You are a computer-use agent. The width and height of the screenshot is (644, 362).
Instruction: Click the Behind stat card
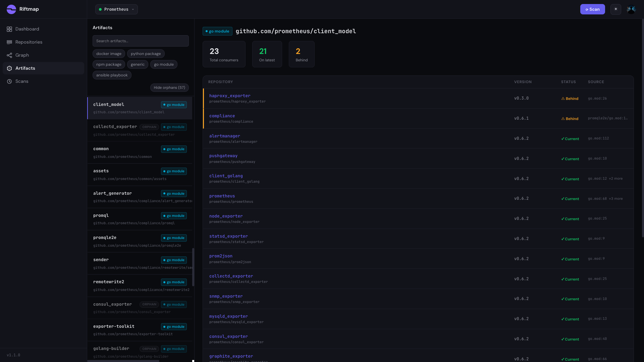(302, 54)
